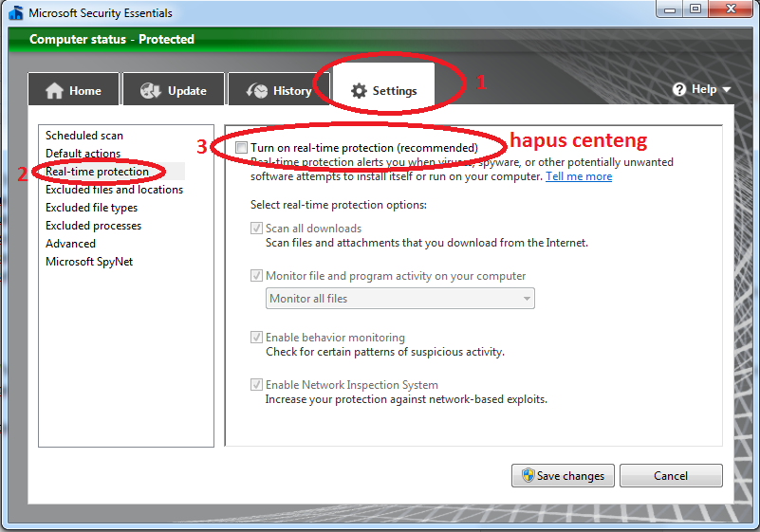
Task: Select Excluded file types
Action: 92,208
